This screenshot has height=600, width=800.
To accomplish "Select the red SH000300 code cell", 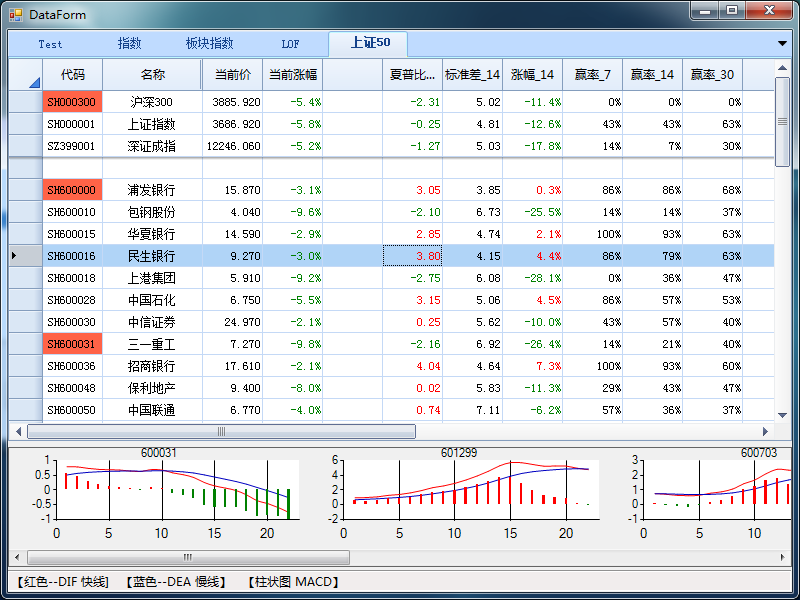I will coord(73,102).
